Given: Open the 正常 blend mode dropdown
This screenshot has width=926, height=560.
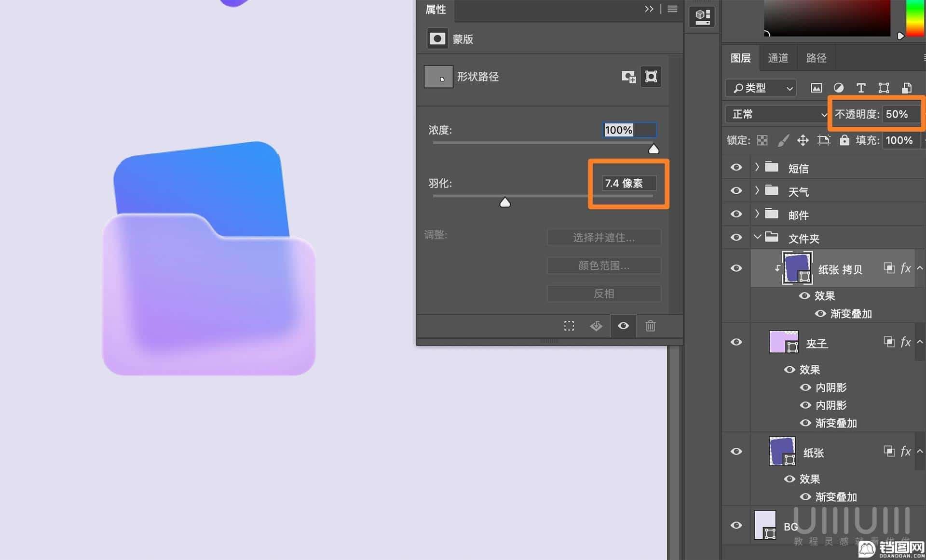Looking at the screenshot, I should pos(777,114).
